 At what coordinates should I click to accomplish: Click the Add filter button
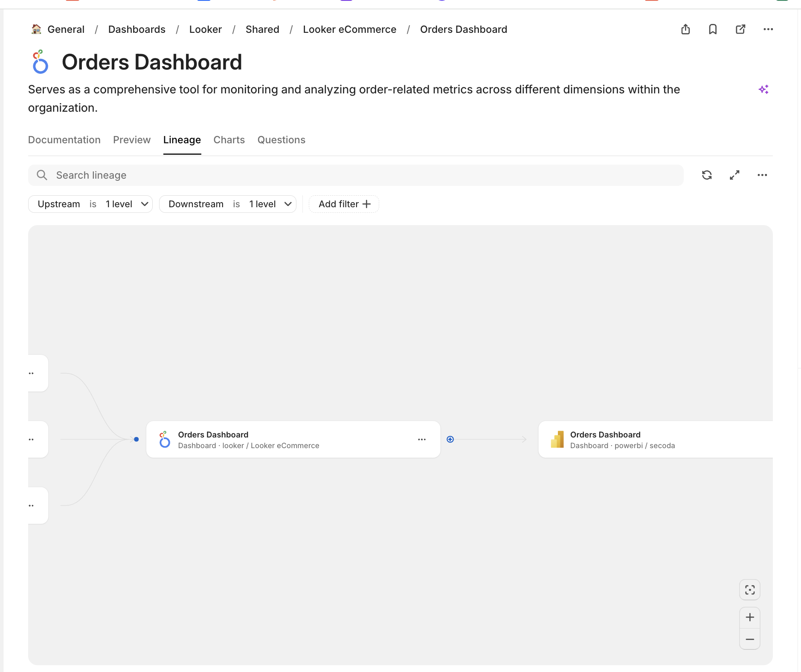(x=344, y=204)
